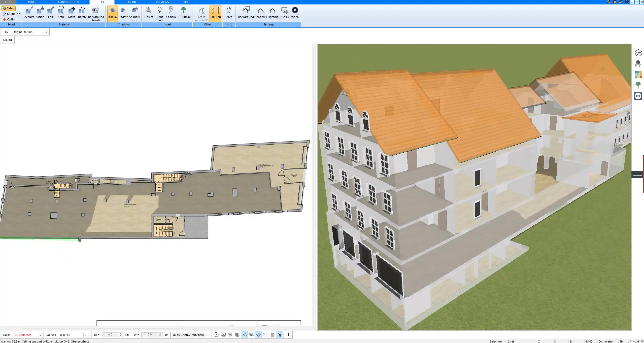
Task: Open the layers panel icon in right sidebar
Action: [638, 53]
